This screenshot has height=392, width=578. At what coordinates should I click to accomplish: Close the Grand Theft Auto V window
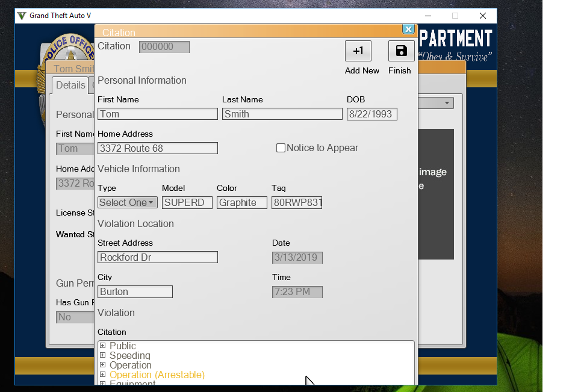[483, 16]
